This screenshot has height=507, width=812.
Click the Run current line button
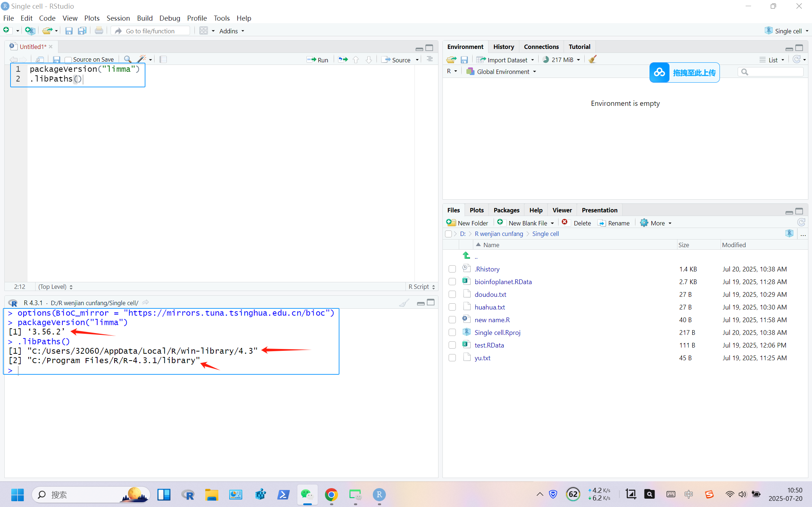tap(317, 60)
